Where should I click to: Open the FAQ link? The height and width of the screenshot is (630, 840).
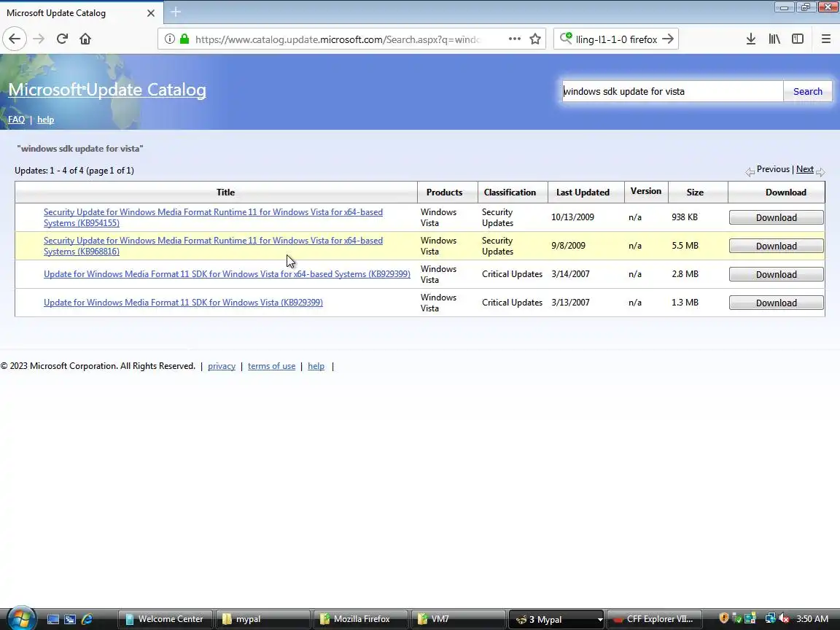[17, 120]
